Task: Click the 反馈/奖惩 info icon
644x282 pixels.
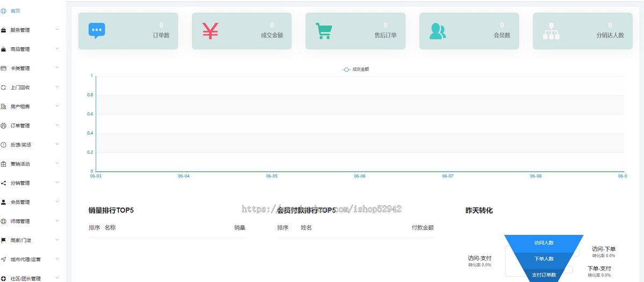Action: coord(4,145)
